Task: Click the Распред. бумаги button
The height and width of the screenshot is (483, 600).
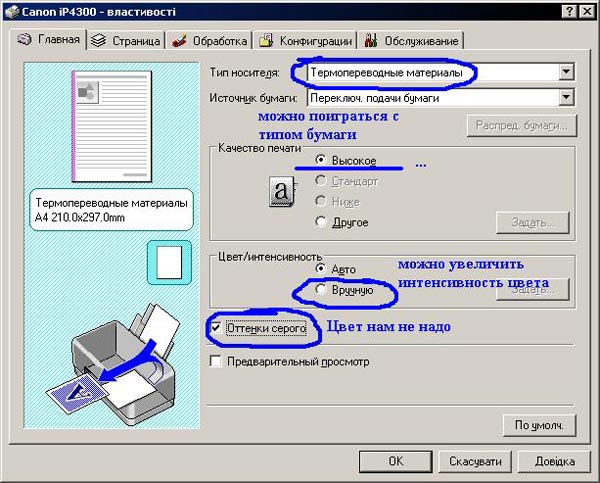Action: point(522,126)
